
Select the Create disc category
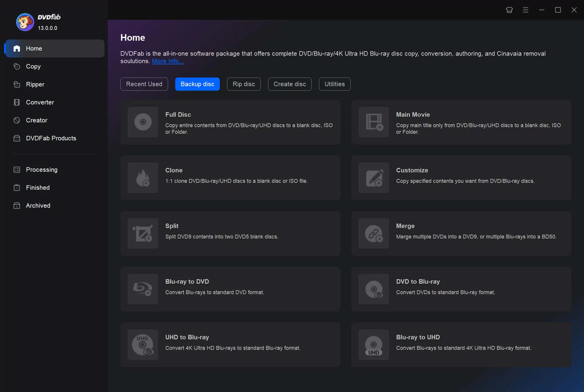coord(290,84)
